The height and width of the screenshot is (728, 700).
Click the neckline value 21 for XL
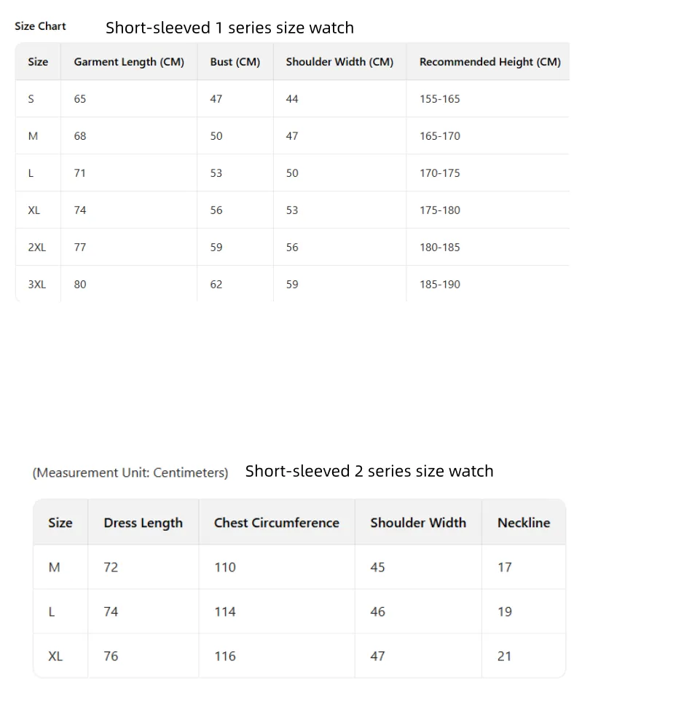click(504, 656)
